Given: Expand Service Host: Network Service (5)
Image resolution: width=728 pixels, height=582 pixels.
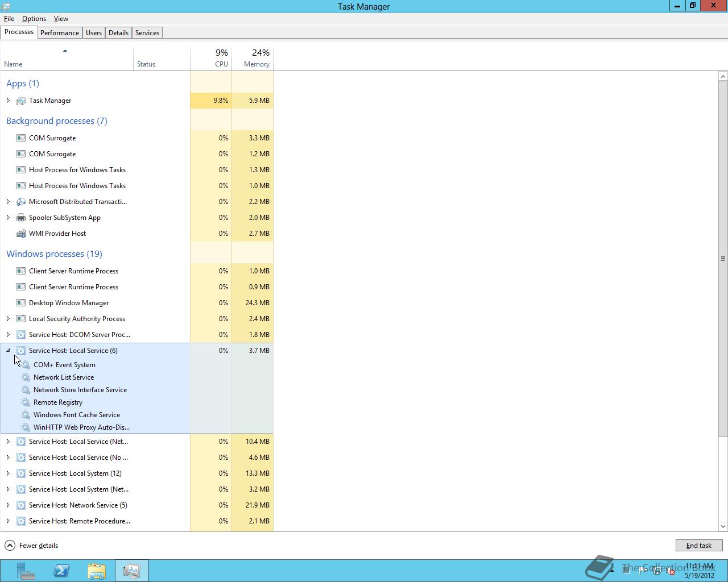Looking at the screenshot, I should click(8, 505).
